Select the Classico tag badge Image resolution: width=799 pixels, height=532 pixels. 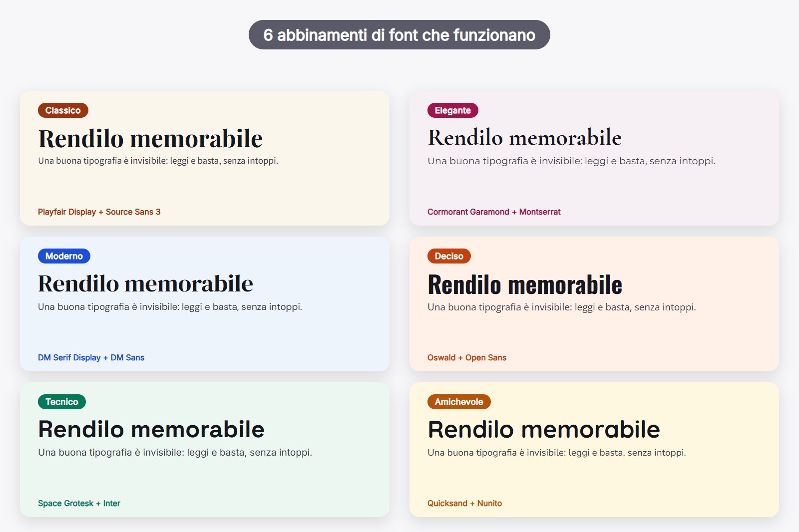tap(63, 110)
